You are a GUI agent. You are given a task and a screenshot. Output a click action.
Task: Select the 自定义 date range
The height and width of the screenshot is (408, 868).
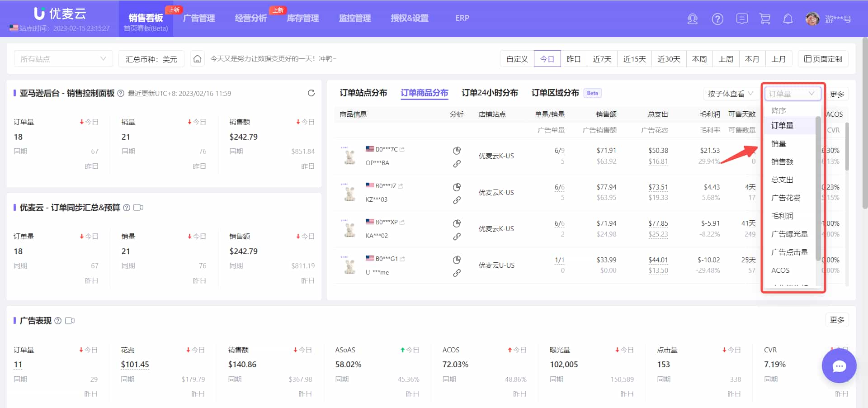coord(517,59)
